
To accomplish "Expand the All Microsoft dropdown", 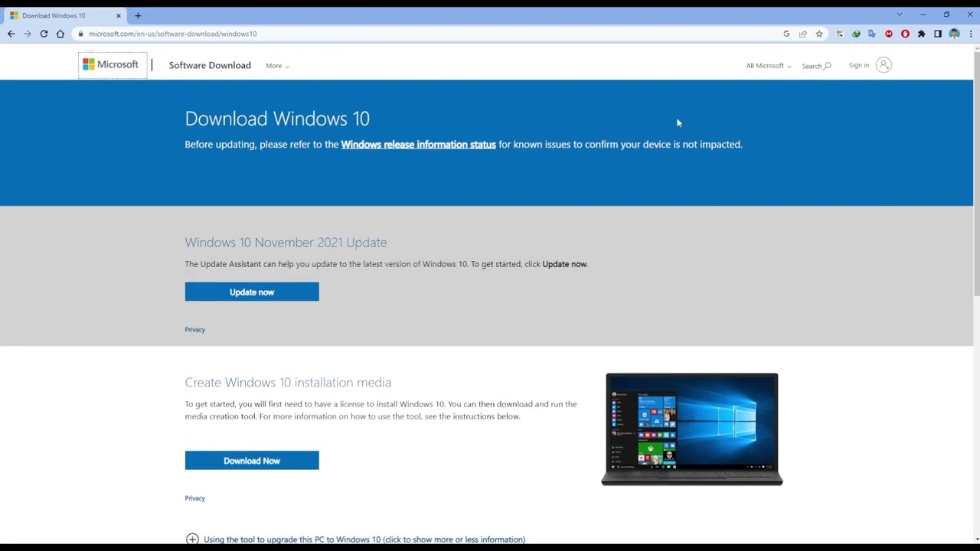I will pos(769,66).
